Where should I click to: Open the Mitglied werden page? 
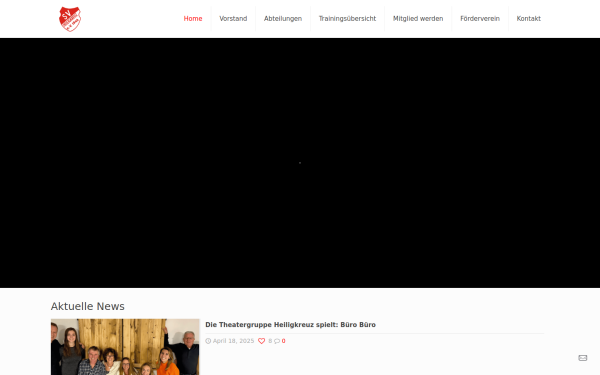click(x=418, y=18)
